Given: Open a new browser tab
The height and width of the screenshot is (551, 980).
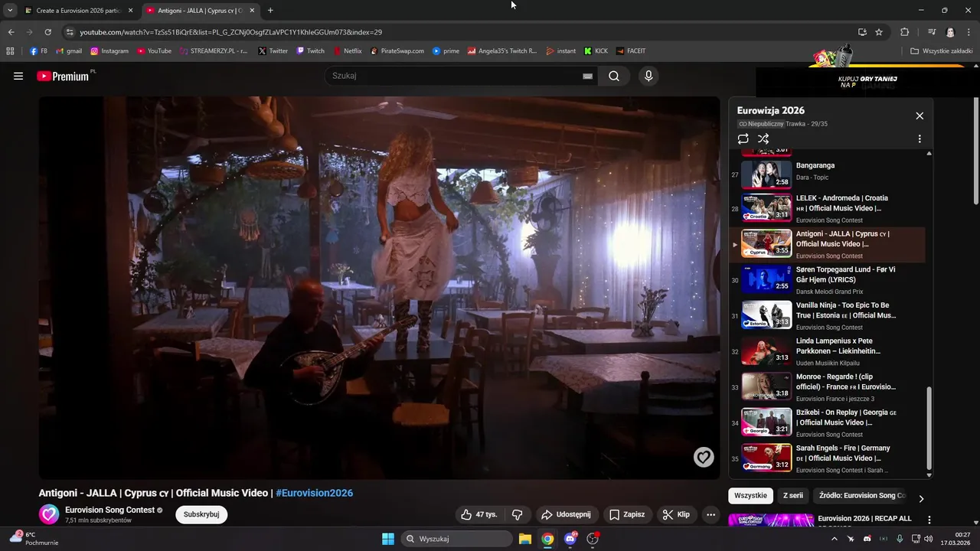Looking at the screenshot, I should (x=270, y=11).
